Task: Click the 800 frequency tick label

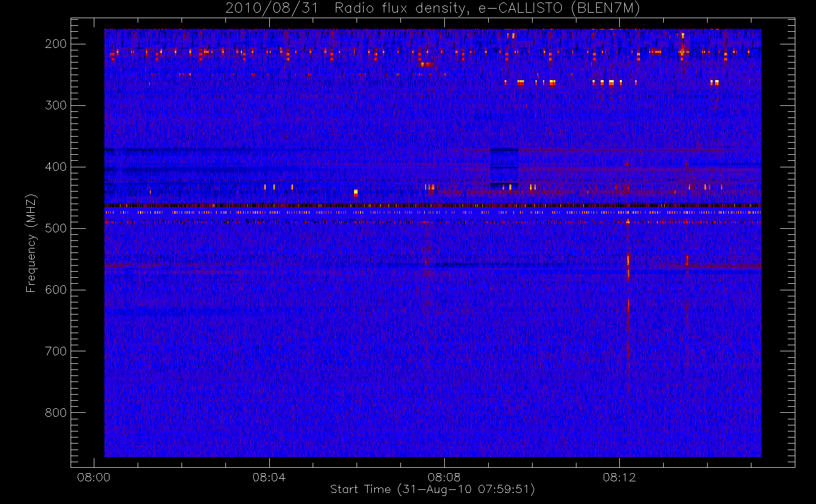Action: pos(56,413)
